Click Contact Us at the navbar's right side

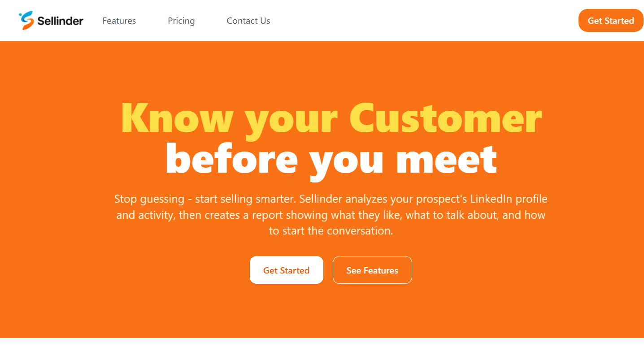[248, 21]
